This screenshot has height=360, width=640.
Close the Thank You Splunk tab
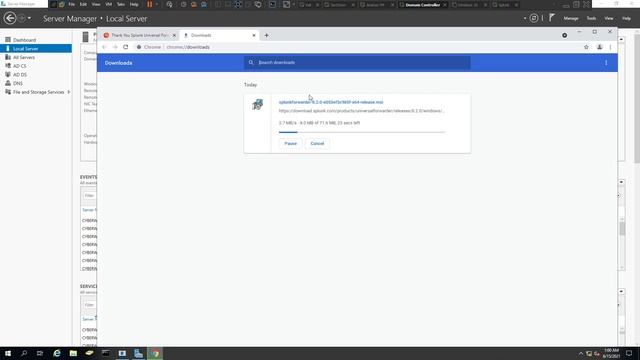(x=174, y=36)
